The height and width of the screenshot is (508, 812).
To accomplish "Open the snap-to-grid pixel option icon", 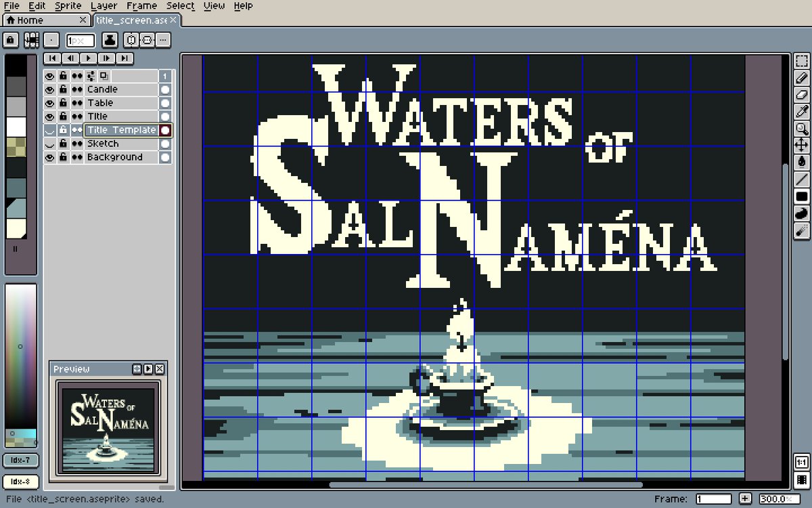I will [31, 40].
